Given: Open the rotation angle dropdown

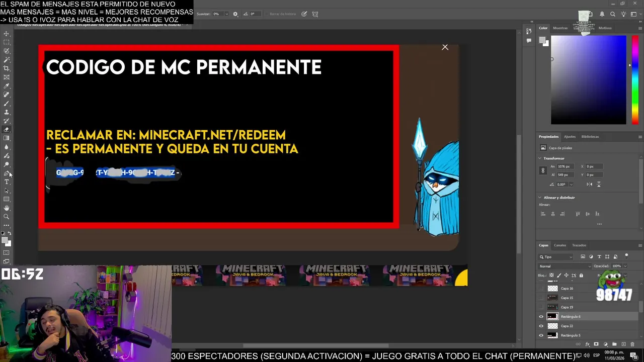Looking at the screenshot, I should [x=571, y=185].
